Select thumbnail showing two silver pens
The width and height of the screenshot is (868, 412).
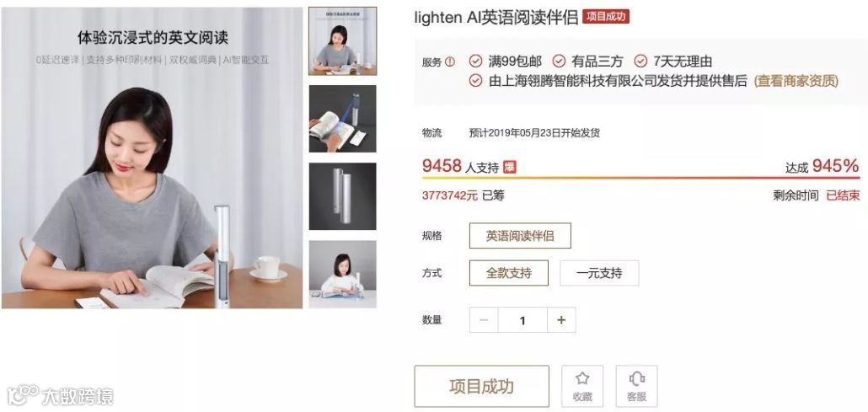click(x=343, y=196)
